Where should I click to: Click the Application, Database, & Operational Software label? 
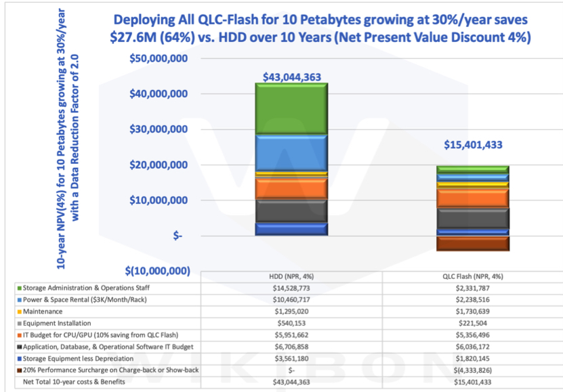[x=108, y=347]
